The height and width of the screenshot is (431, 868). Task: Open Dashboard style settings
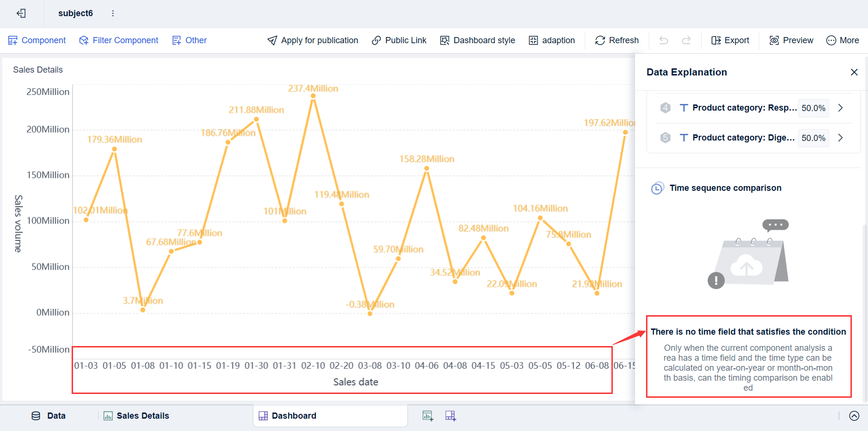point(478,40)
